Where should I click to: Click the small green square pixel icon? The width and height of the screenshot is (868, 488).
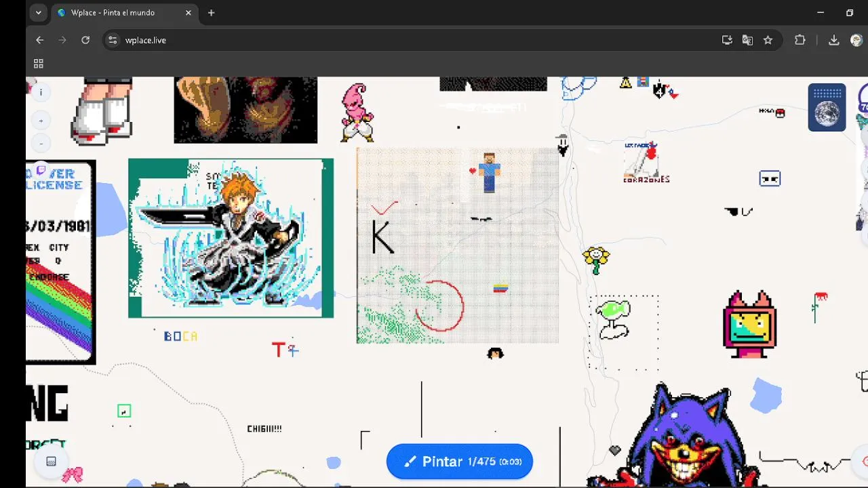(x=124, y=411)
